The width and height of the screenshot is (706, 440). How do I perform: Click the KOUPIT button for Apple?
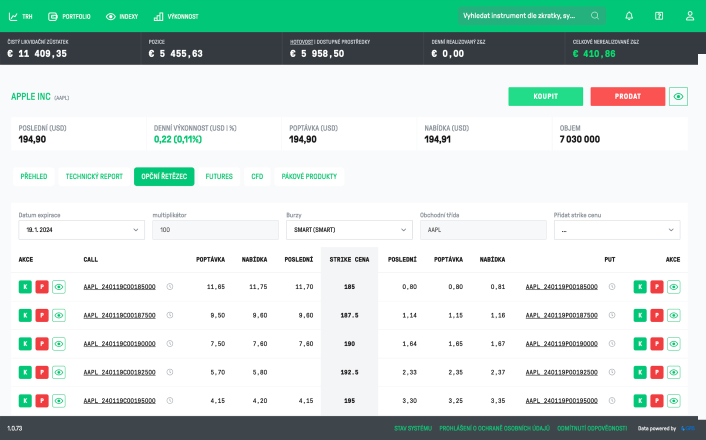point(546,96)
